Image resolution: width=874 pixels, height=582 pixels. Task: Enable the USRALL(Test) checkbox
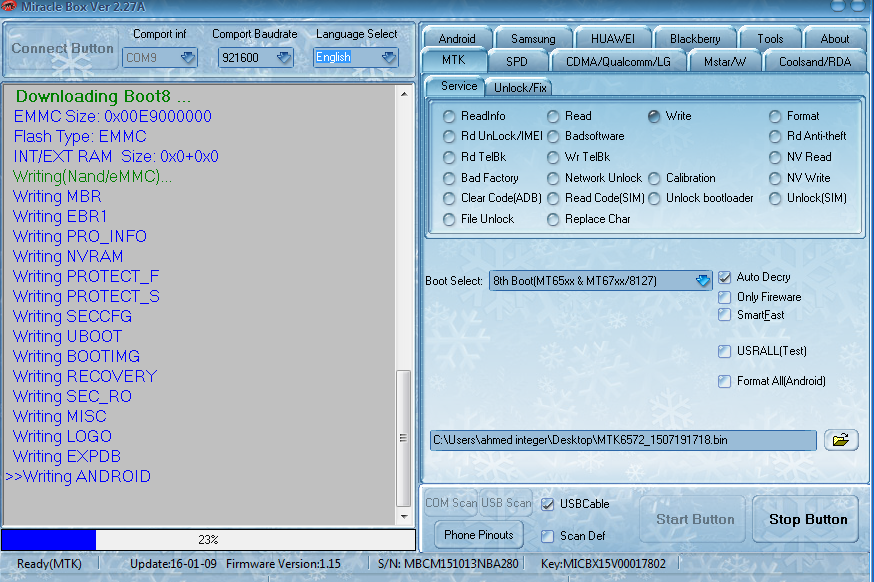coord(724,351)
